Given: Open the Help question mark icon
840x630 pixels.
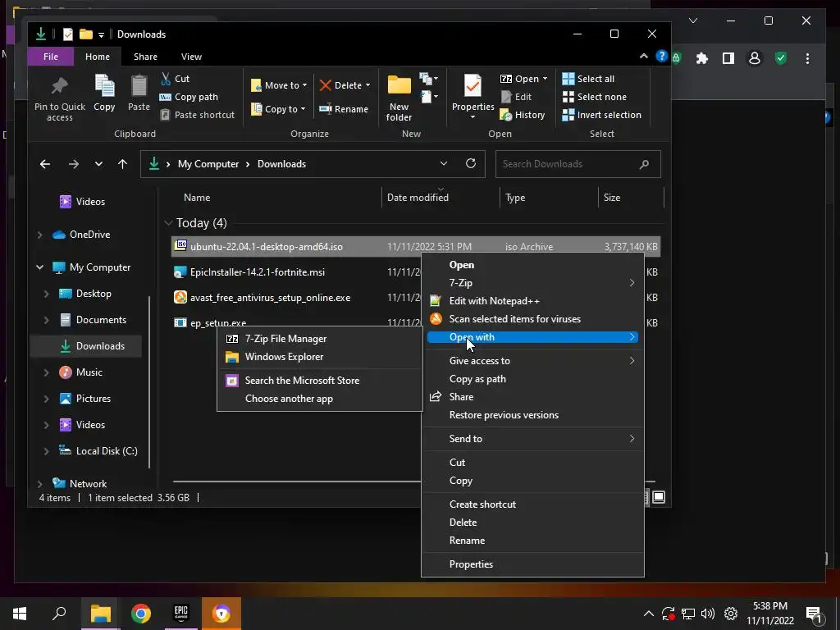Looking at the screenshot, I should pyautogui.click(x=662, y=57).
